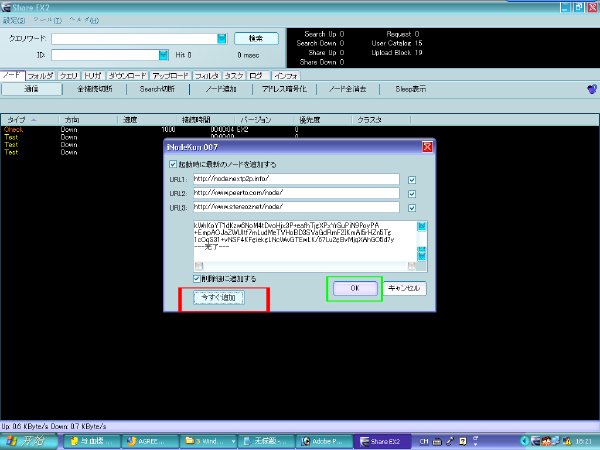
Task: Click the purple icon beside the toolbar
Action: 592,89
